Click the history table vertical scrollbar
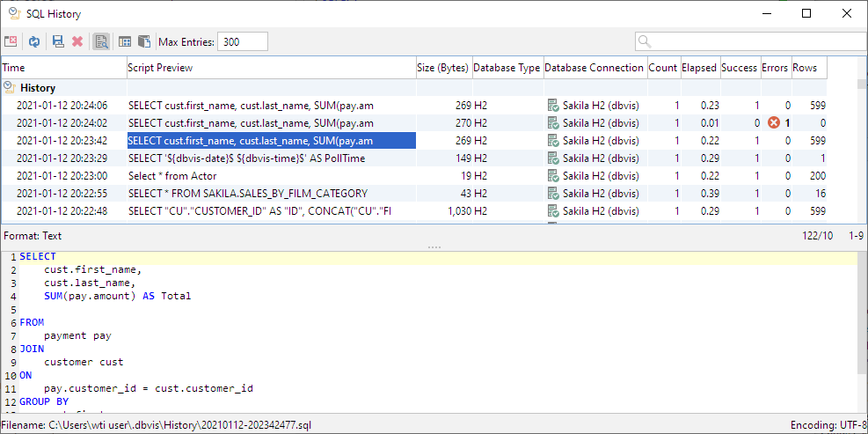Viewport: 868px width, 434px height. (x=862, y=150)
